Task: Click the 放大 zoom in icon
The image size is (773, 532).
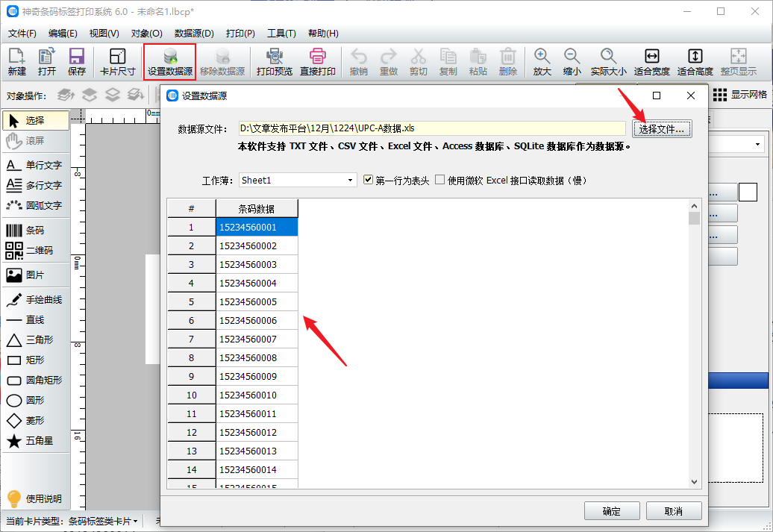Action: tap(542, 62)
